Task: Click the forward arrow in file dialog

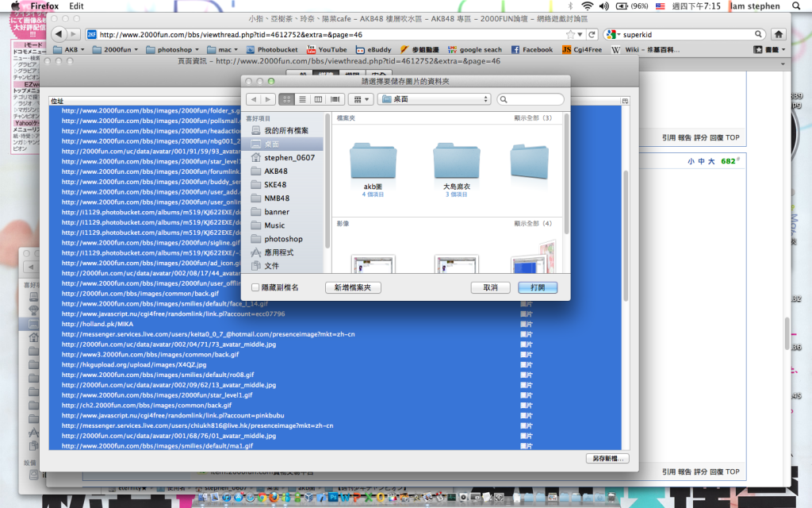Action: (267, 99)
